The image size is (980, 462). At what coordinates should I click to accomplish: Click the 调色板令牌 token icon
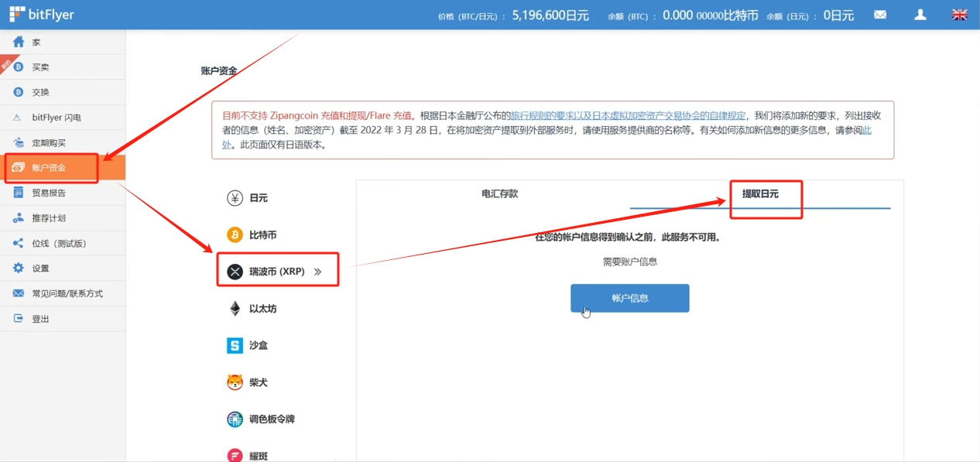click(x=235, y=419)
